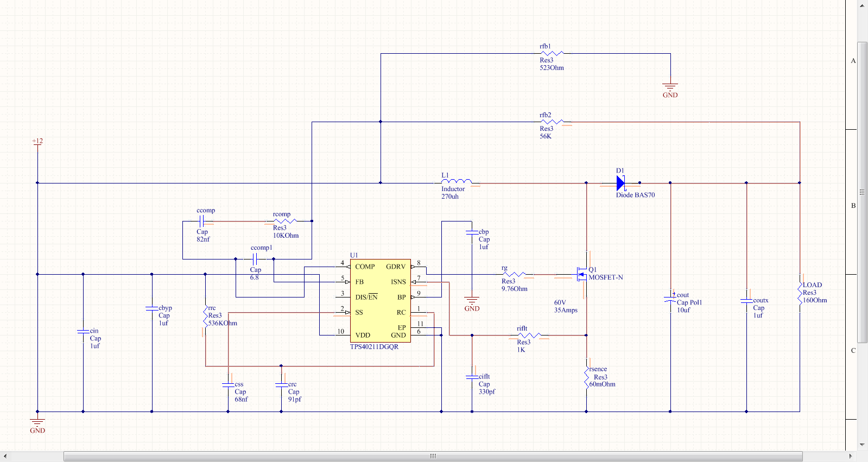This screenshot has width=868, height=462.
Task: Click the diode D1 symbol
Action: 620,183
